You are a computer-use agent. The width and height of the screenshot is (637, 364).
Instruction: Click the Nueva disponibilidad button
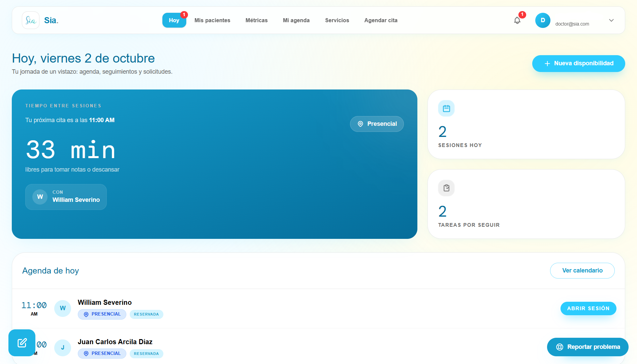click(578, 64)
